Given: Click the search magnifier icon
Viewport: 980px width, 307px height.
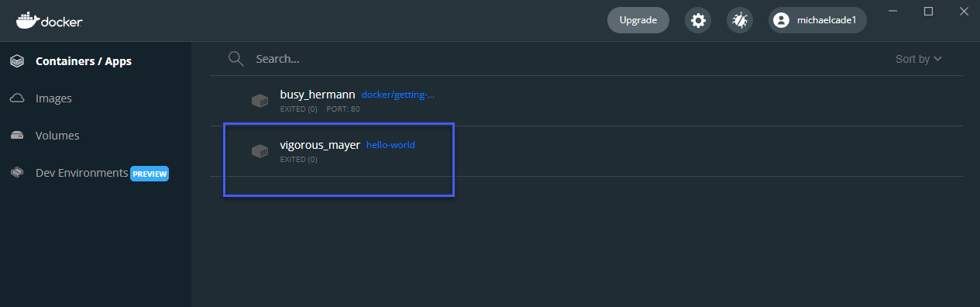Looking at the screenshot, I should [x=236, y=59].
